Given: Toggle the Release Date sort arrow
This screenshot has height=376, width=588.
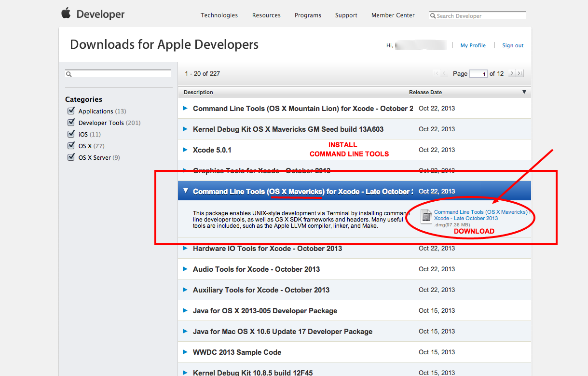Looking at the screenshot, I should [x=524, y=92].
